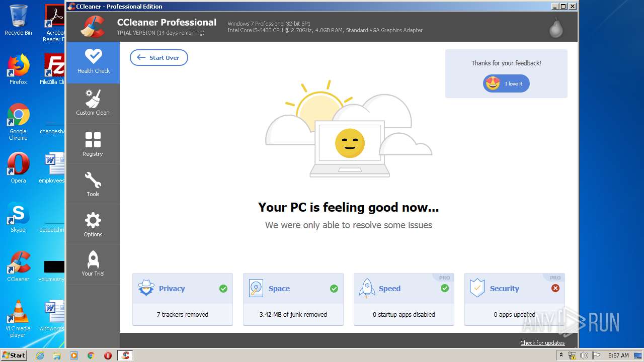
Task: Open FileZilla Client desktop shortcut
Action: click(53, 69)
